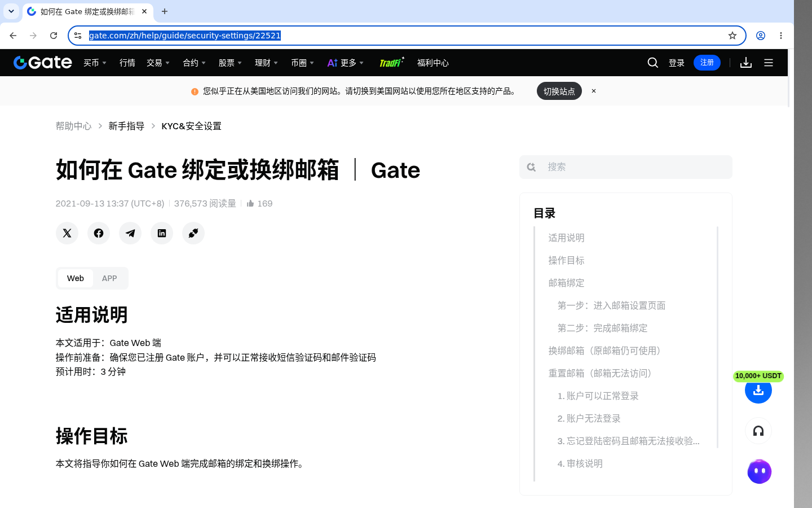Screen dimensions: 812x508
Task: Switch to Web tab
Action: click(x=76, y=278)
